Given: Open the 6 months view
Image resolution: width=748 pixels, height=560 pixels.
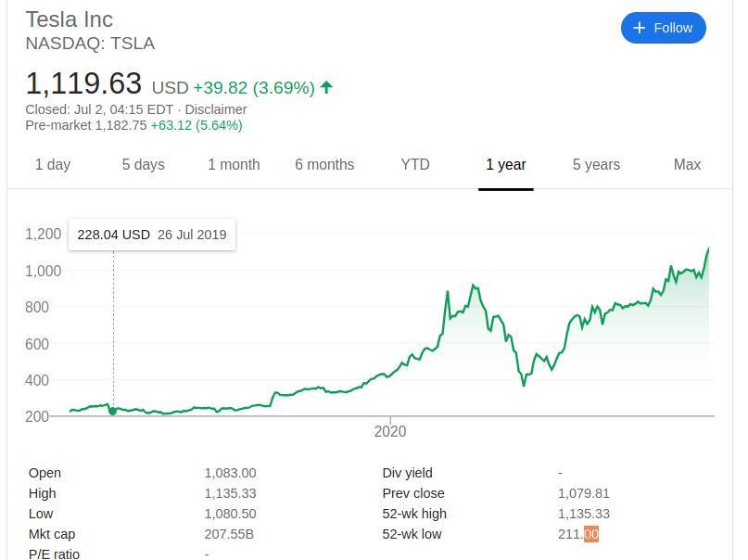Looking at the screenshot, I should pos(324,164).
